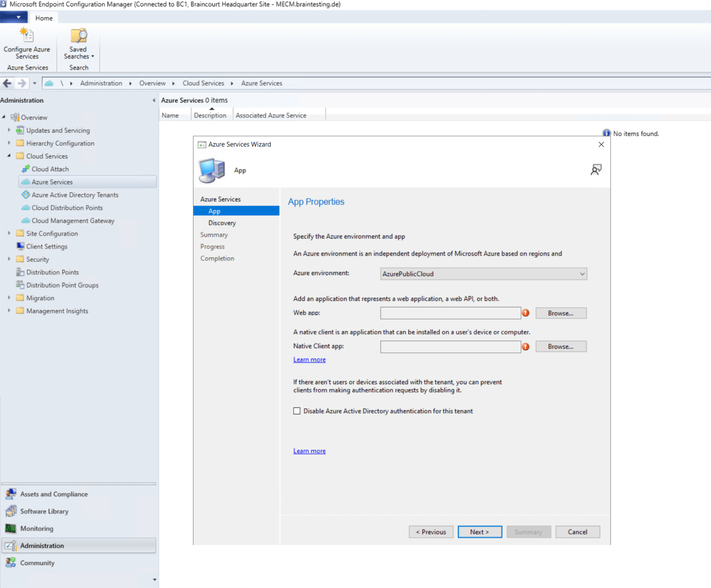Expand the Site Configuration tree node
The image size is (711, 588).
click(9, 233)
